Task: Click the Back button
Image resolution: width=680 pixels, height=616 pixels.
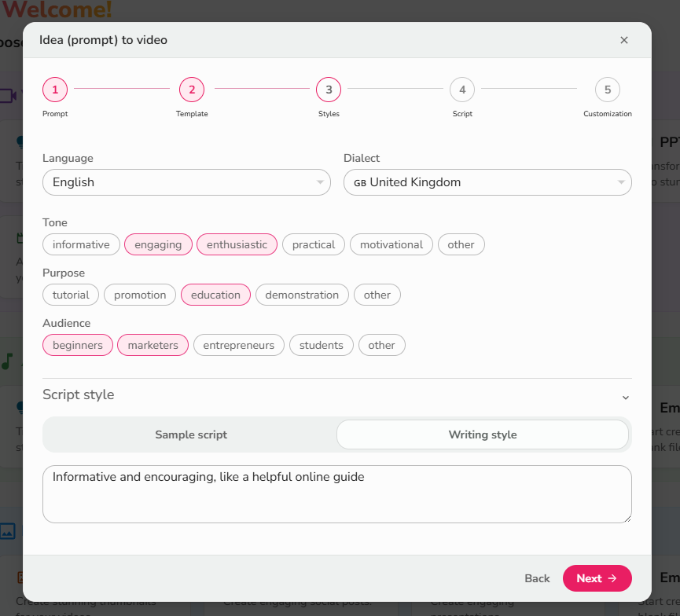Action: 537,578
